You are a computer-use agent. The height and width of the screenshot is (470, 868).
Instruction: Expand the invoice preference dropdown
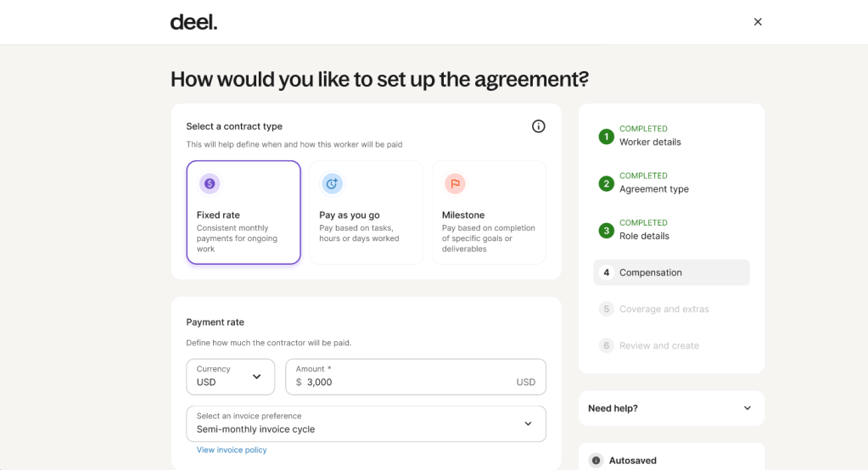tap(366, 423)
